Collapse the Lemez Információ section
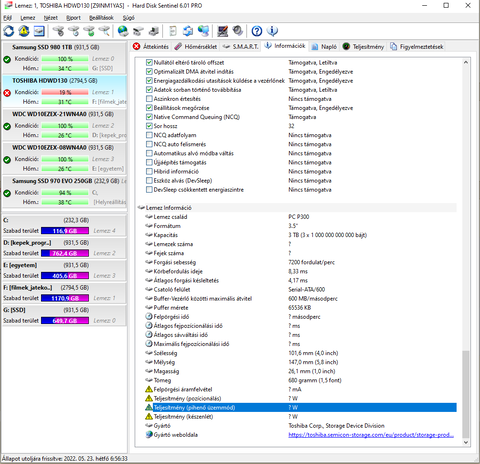The height and width of the screenshot is (464, 480). 141,208
